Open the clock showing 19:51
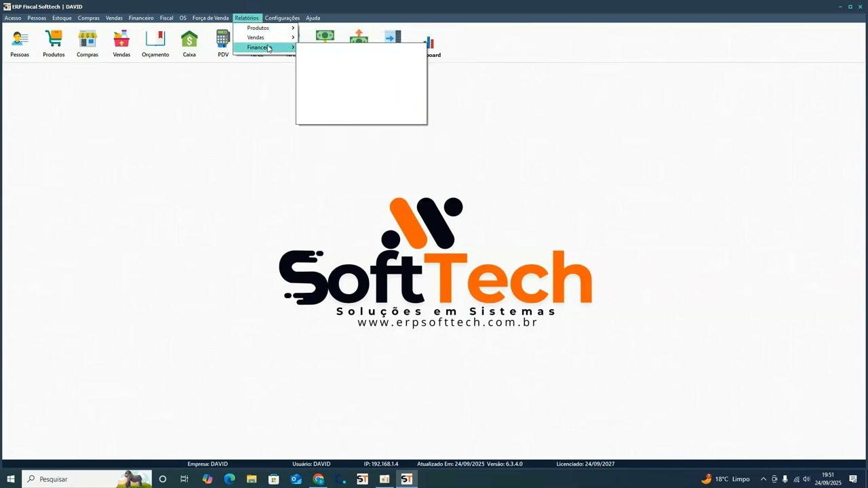Screen dimensions: 868x488 [828, 479]
